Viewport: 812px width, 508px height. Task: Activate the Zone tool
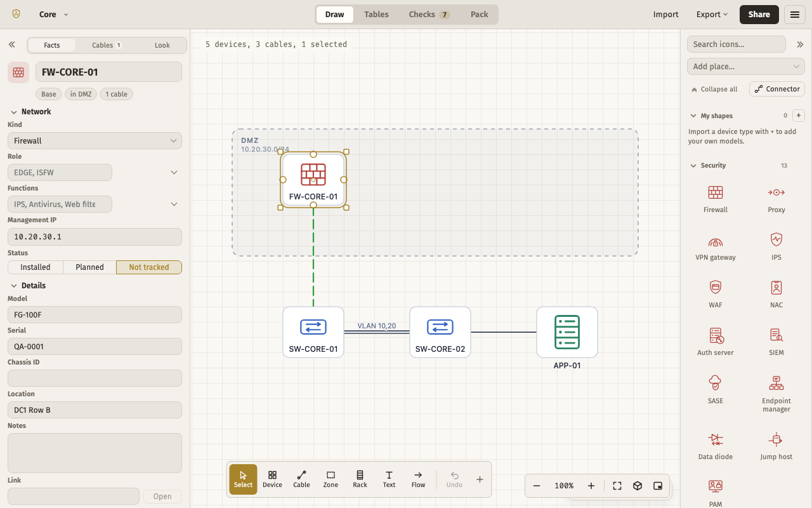pyautogui.click(x=331, y=479)
